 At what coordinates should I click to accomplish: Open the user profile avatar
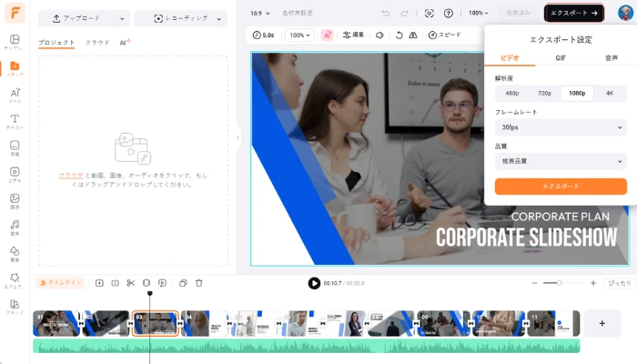pyautogui.click(x=626, y=13)
